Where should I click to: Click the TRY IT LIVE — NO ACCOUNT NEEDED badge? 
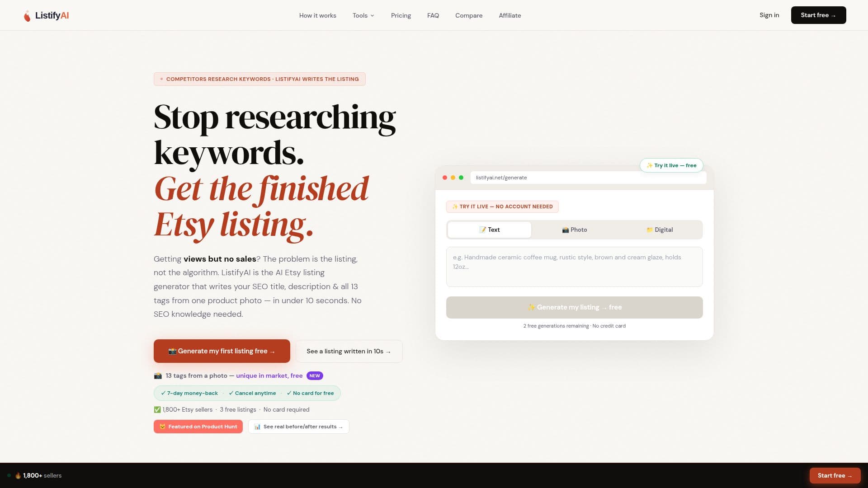click(502, 206)
